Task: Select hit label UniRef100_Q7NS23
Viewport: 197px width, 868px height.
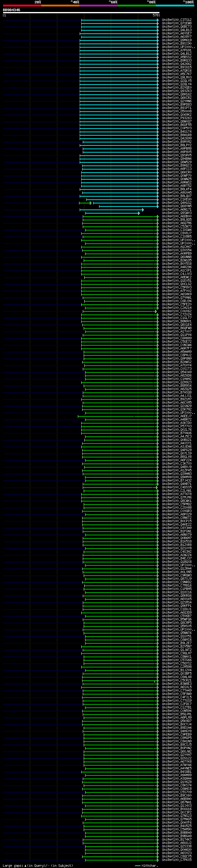Action: point(176,816)
